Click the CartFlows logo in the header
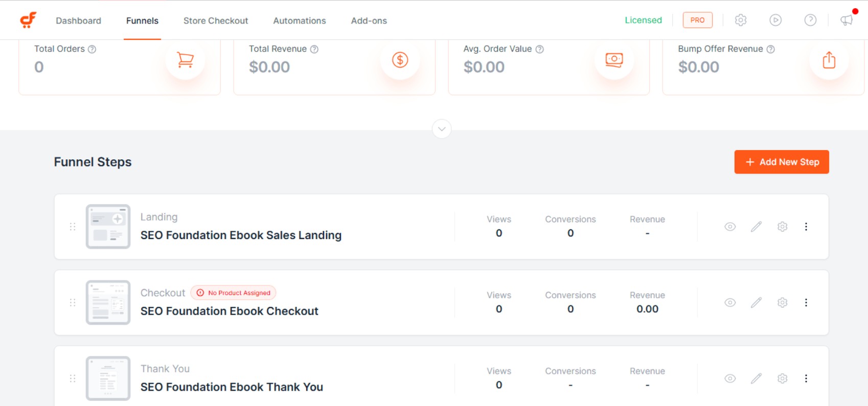 pos(28,19)
